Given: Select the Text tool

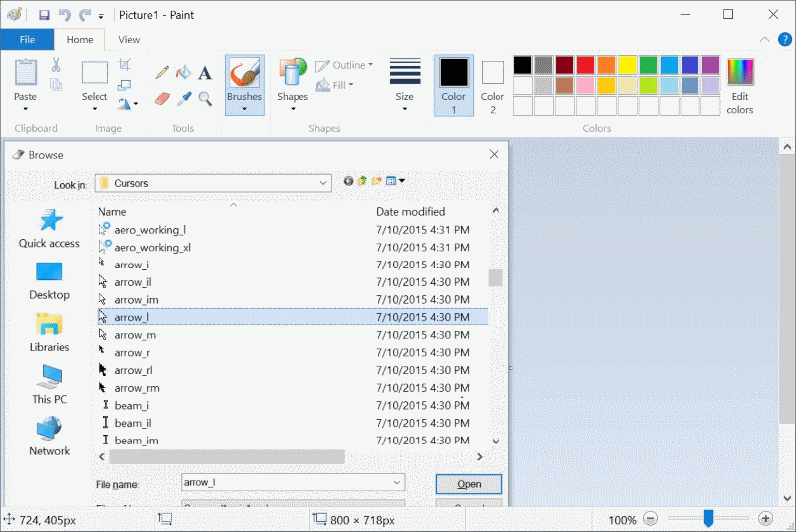Looking at the screenshot, I should [x=205, y=73].
